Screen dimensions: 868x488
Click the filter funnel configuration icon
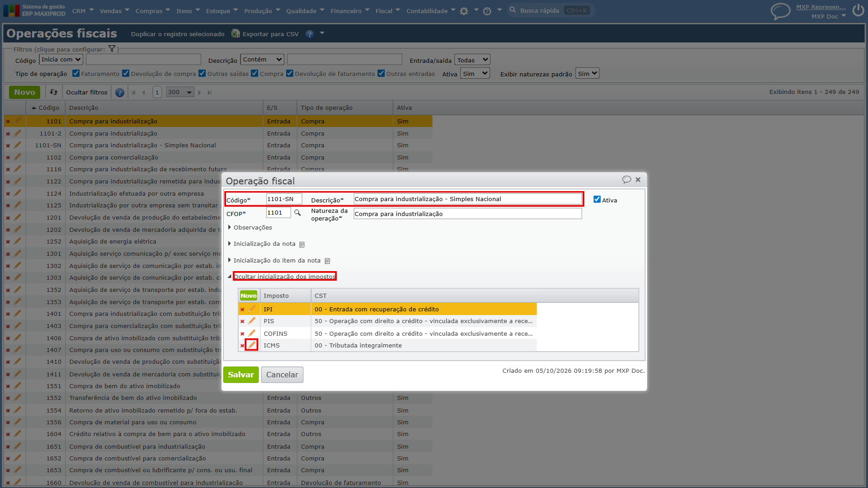[x=112, y=49]
